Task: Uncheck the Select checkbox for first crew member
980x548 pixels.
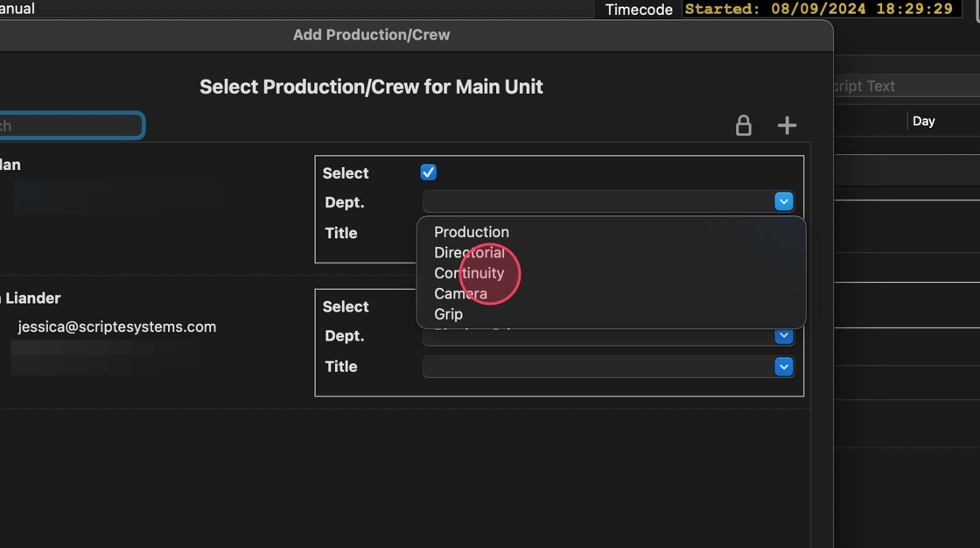Action: click(x=429, y=172)
